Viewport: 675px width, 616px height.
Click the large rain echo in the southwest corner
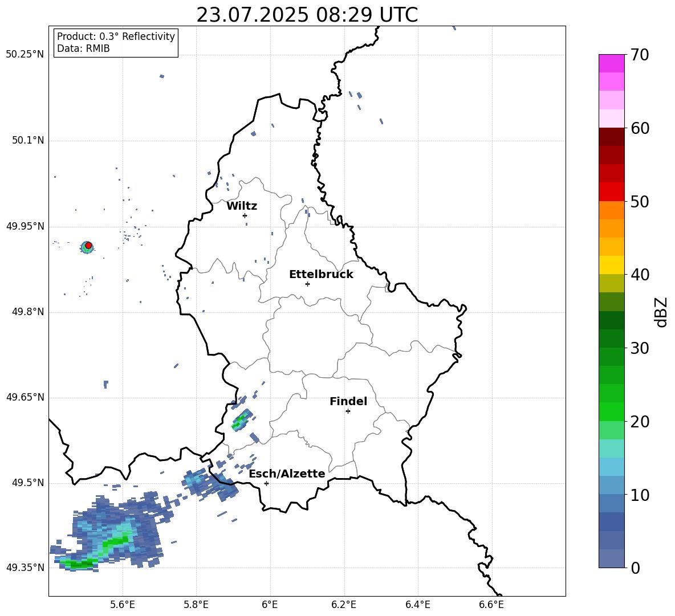(112, 533)
